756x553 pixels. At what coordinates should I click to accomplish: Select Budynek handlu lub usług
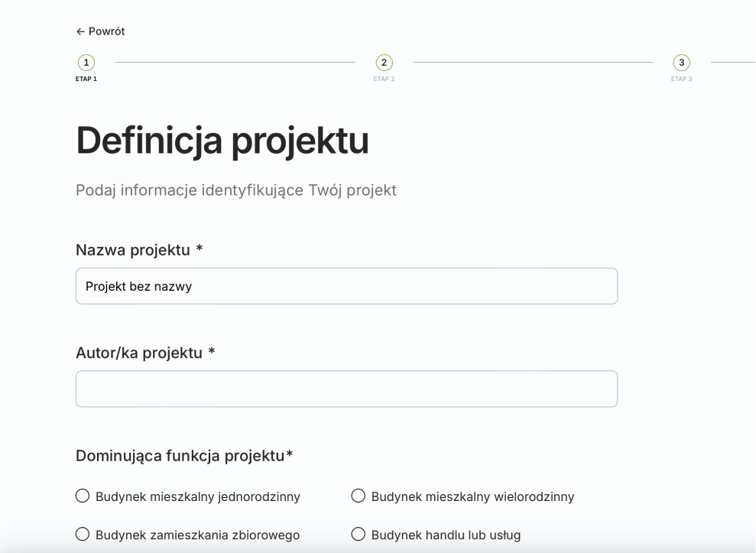tap(358, 535)
